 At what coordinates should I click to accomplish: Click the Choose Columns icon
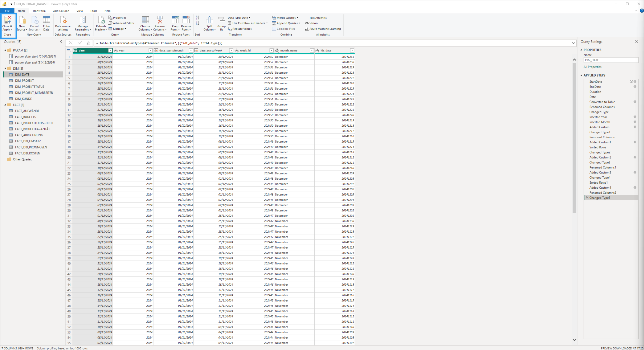(145, 20)
